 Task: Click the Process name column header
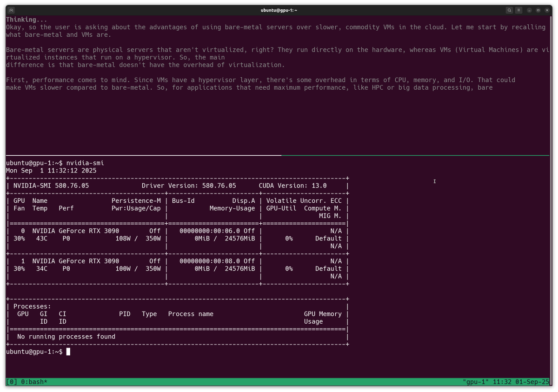(191, 314)
